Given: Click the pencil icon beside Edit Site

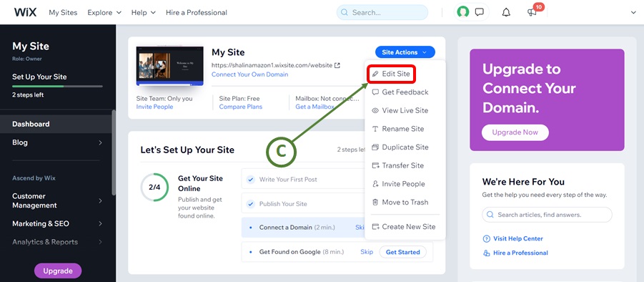Looking at the screenshot, I should [375, 74].
